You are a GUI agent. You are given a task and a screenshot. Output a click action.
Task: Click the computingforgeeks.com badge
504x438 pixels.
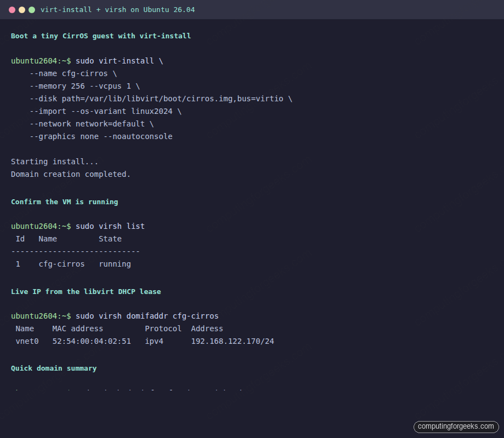click(x=456, y=427)
